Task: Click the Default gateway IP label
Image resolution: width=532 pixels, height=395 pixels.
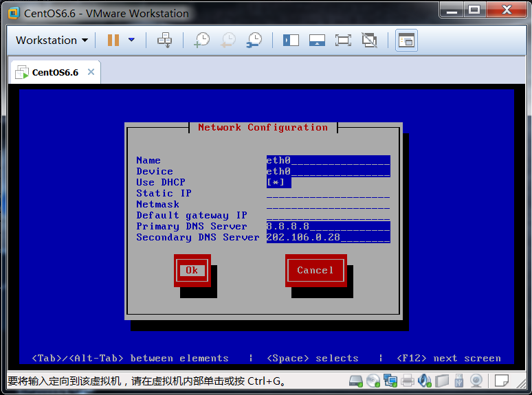Action: coord(192,215)
